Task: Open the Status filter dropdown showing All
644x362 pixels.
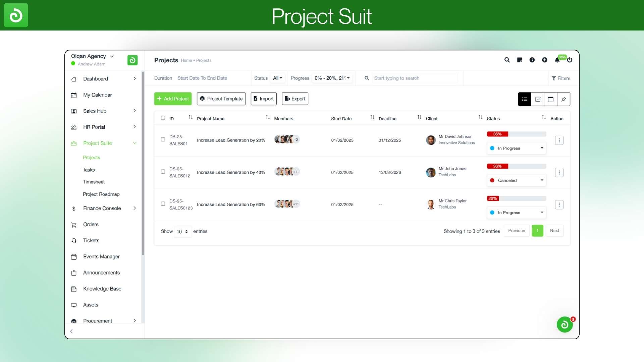Action: (277, 78)
